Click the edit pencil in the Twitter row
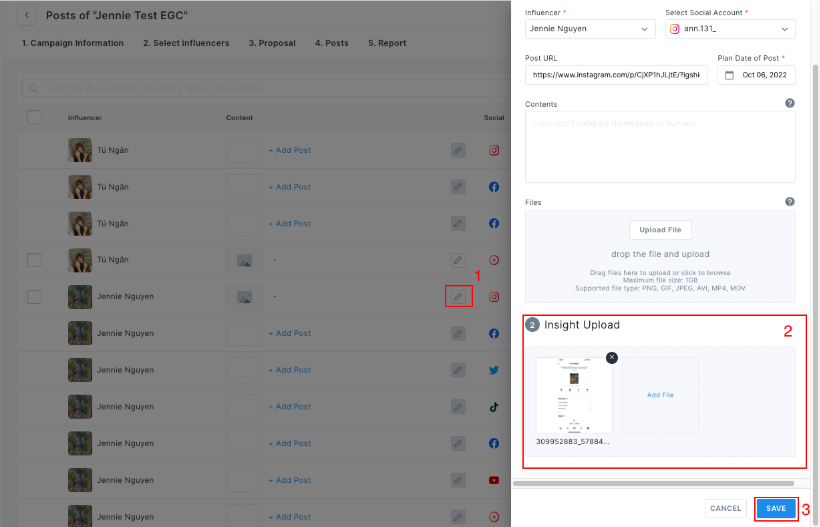 pyautogui.click(x=457, y=370)
